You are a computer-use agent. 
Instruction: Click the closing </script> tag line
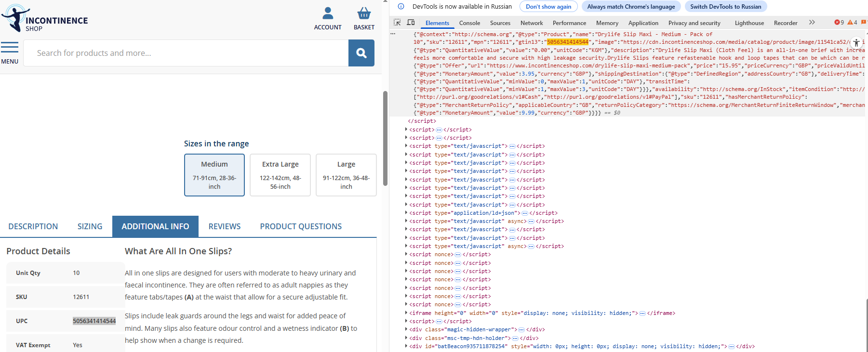422,121
